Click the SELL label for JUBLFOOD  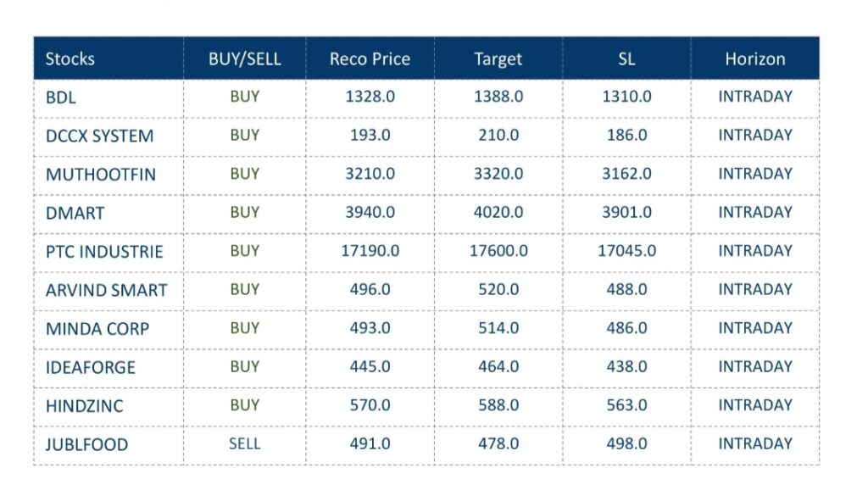click(x=244, y=443)
